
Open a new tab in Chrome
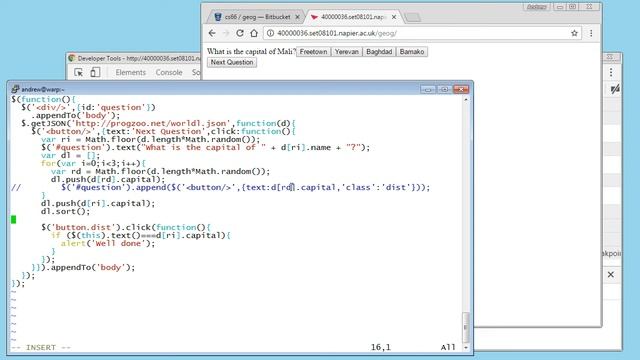pos(413,18)
